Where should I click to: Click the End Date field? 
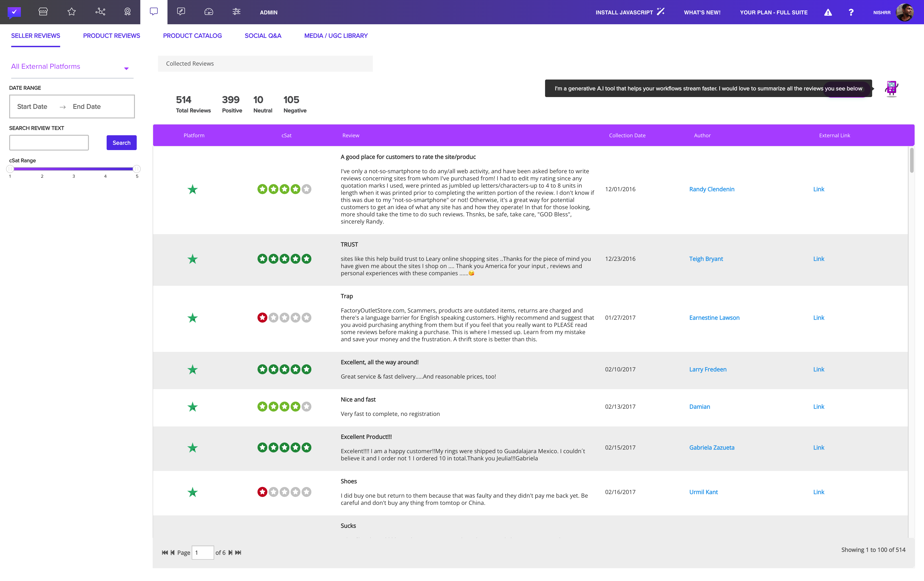point(87,106)
